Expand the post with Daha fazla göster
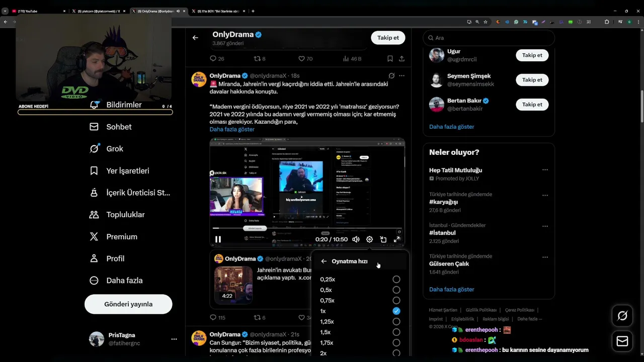Screen dimensions: 644x362 [232, 129]
